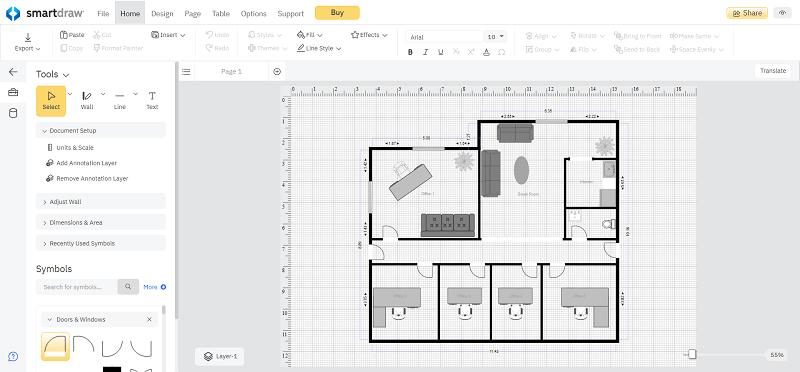
Task: Open the Options tab
Action: coord(254,13)
